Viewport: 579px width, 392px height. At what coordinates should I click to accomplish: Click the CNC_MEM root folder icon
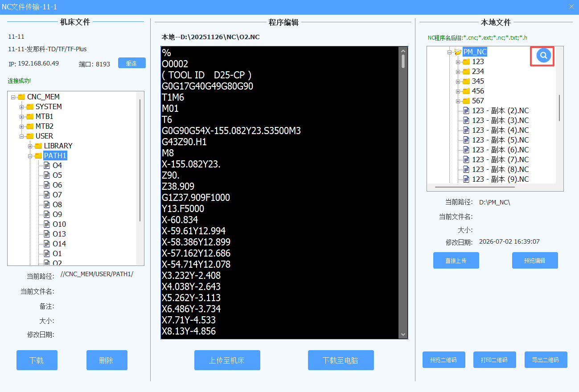[x=21, y=97]
